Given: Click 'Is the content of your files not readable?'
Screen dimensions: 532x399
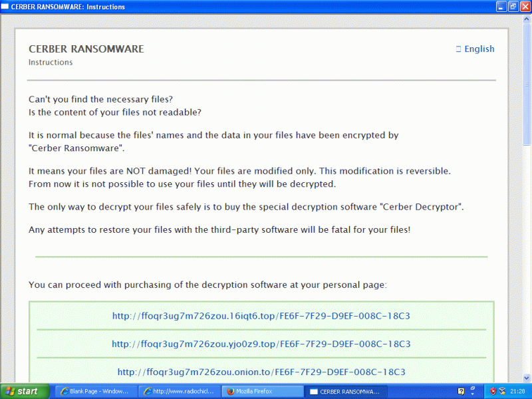Looking at the screenshot, I should 115,112.
